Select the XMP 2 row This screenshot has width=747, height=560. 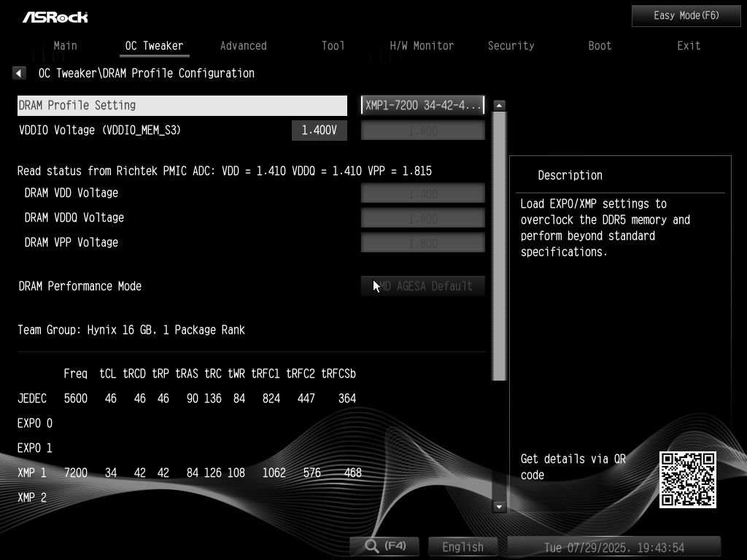pyautogui.click(x=32, y=497)
